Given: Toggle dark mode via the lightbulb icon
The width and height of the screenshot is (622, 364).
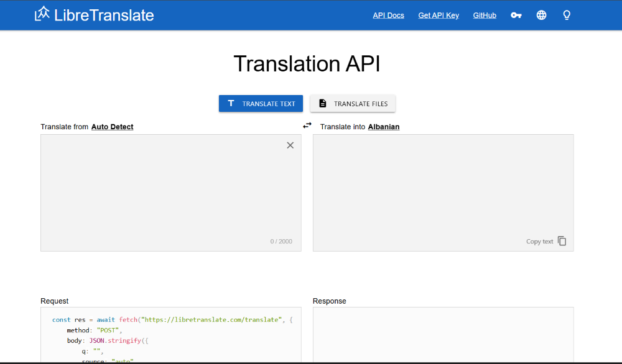Looking at the screenshot, I should click(x=567, y=15).
